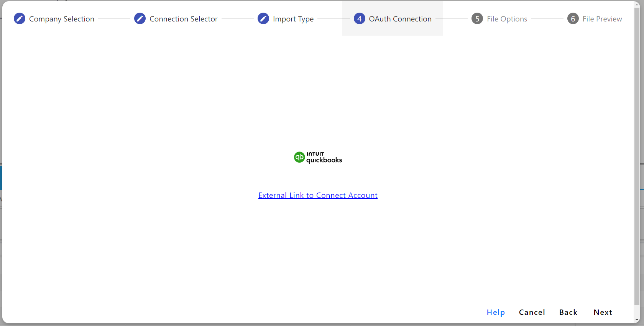The height and width of the screenshot is (326, 644).
Task: Return to the Import Type step label
Action: [293, 19]
